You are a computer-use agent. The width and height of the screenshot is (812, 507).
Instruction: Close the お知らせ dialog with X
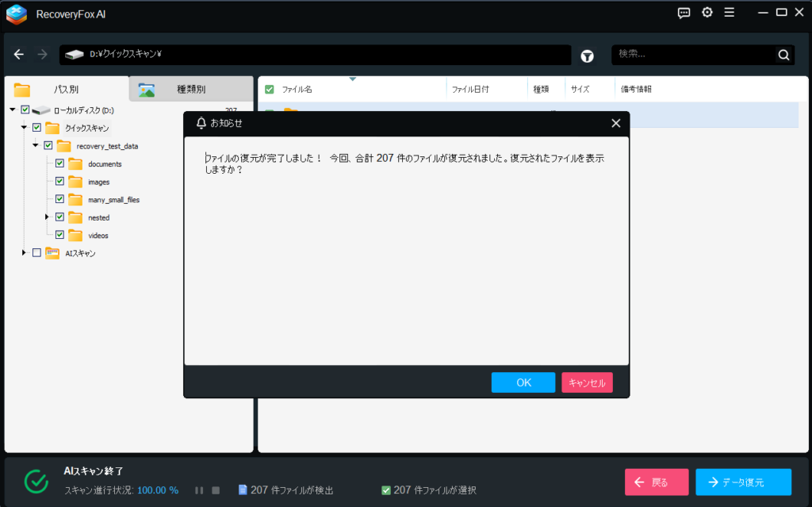click(616, 123)
